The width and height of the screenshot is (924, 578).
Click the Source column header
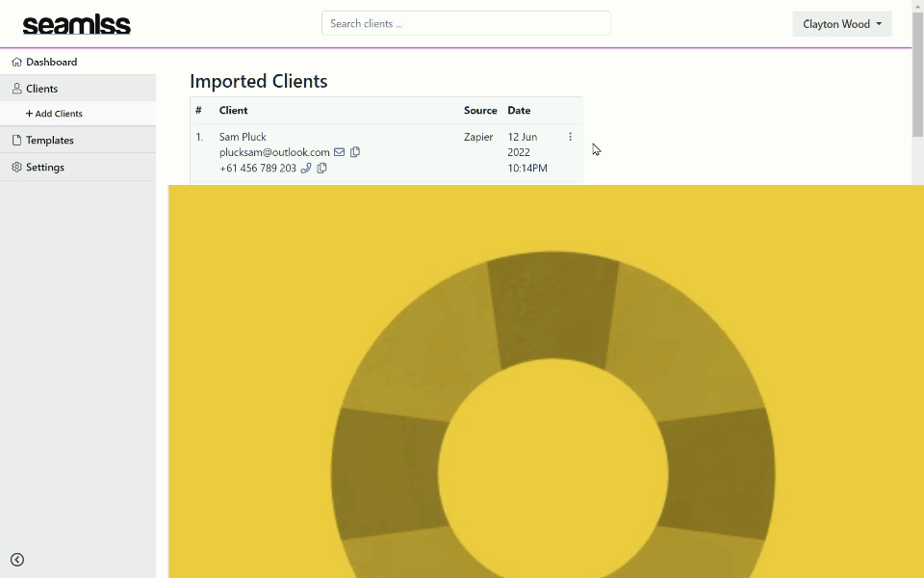pyautogui.click(x=480, y=110)
